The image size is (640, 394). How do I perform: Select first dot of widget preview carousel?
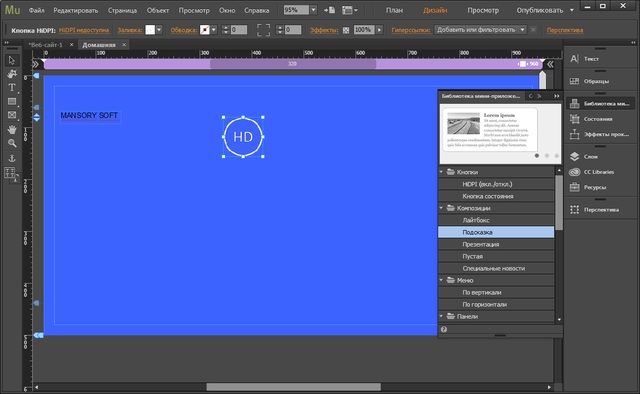(537, 156)
